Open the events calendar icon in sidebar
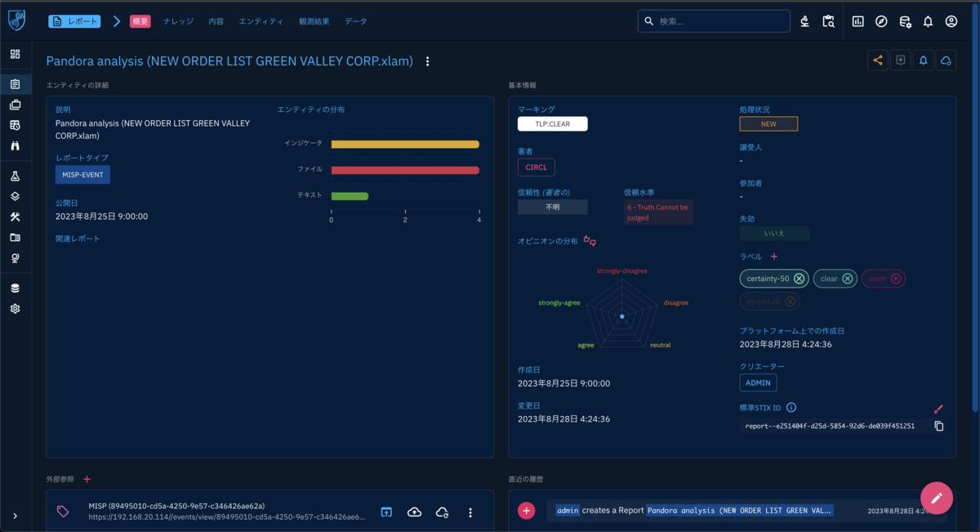 coord(15,125)
